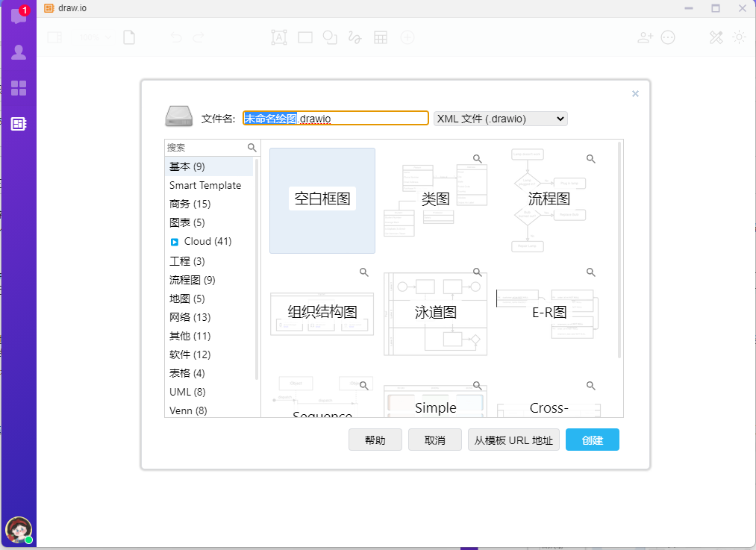Click the 取消 button

pyautogui.click(x=435, y=440)
